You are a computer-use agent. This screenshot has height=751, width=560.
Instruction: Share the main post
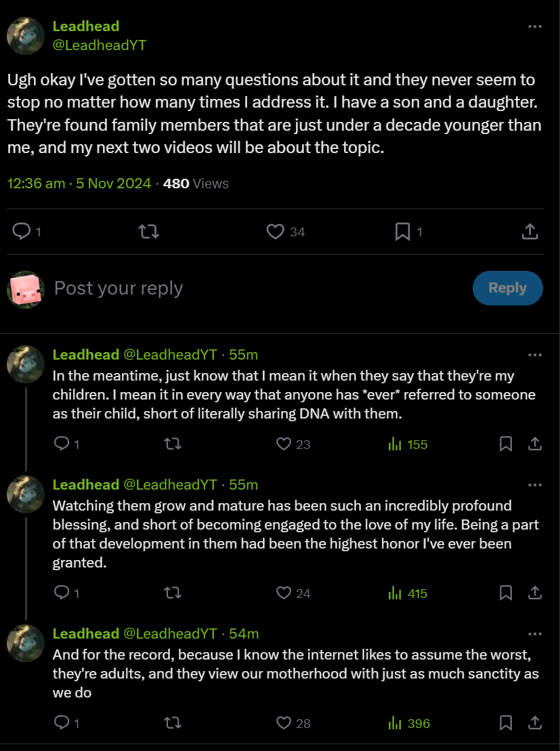pyautogui.click(x=530, y=232)
